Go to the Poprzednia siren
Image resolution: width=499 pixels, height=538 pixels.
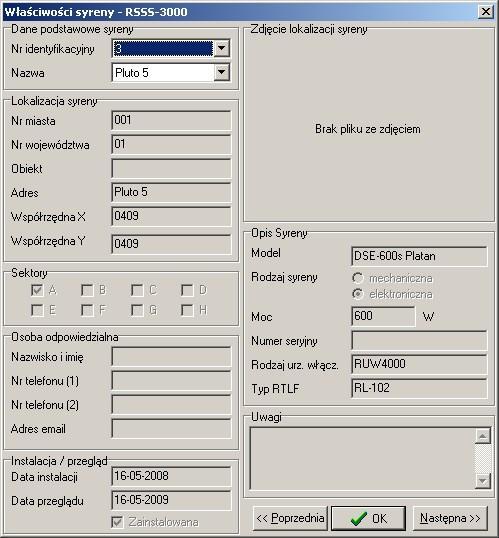[290, 518]
